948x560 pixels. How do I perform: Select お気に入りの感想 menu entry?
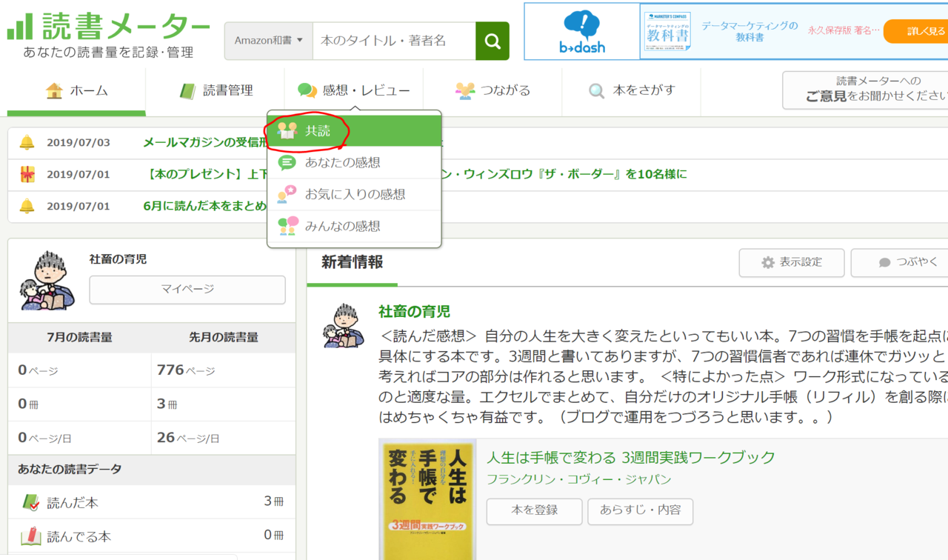(x=354, y=195)
